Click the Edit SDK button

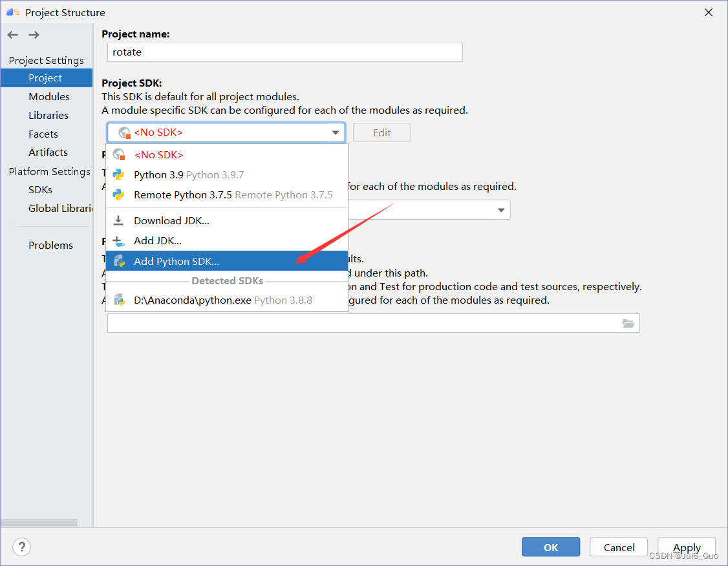(381, 132)
